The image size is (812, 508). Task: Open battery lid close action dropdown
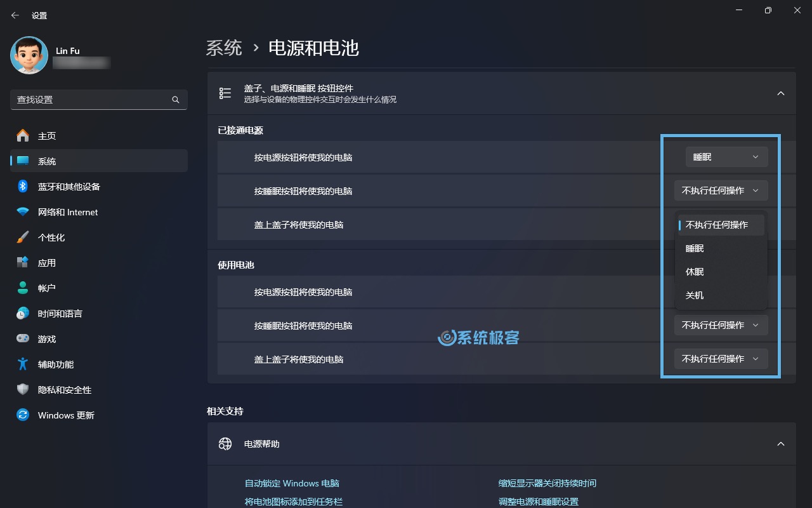click(x=721, y=359)
